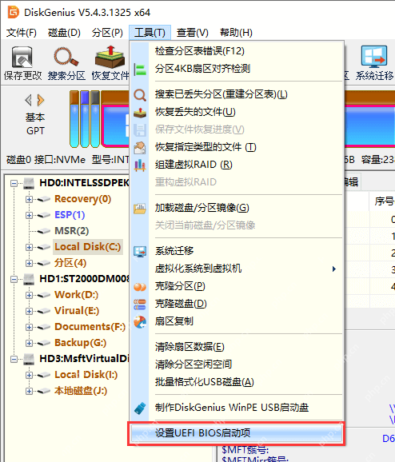Viewport: 395px width, 462px height.
Task: Expand the Work(D:) partition node
Action: pos(29,295)
